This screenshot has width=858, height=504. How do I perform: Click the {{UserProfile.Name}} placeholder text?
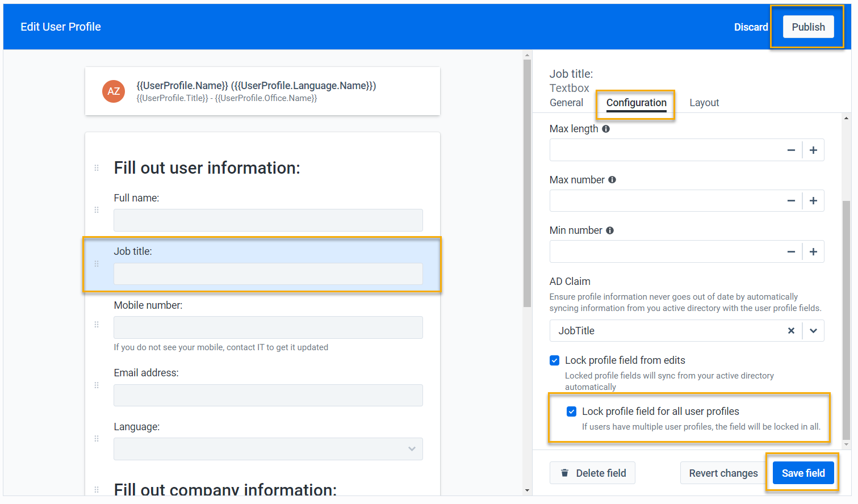point(182,86)
